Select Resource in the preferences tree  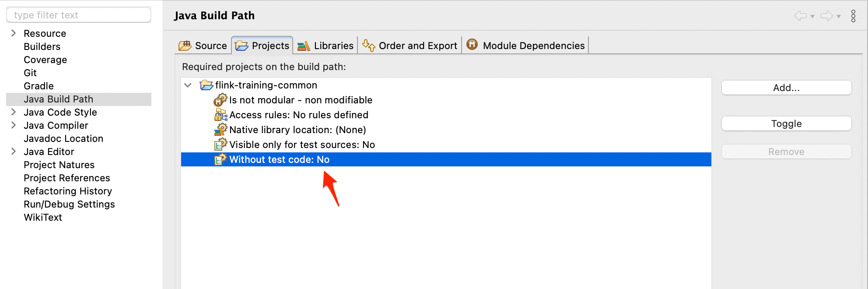(x=45, y=33)
